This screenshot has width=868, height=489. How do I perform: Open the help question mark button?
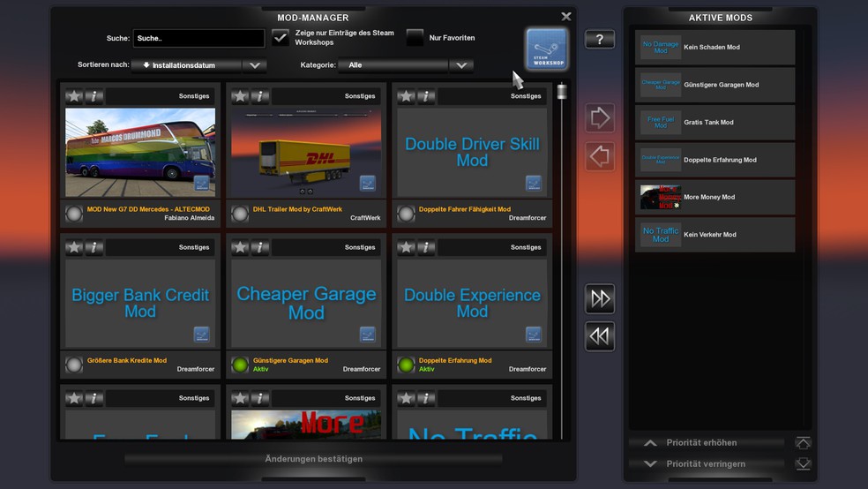tap(600, 40)
